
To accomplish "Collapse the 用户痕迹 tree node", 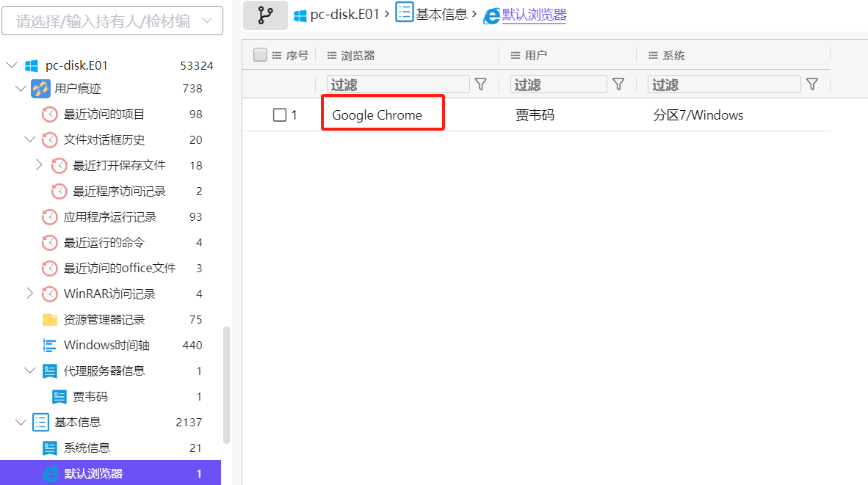I will [21, 89].
